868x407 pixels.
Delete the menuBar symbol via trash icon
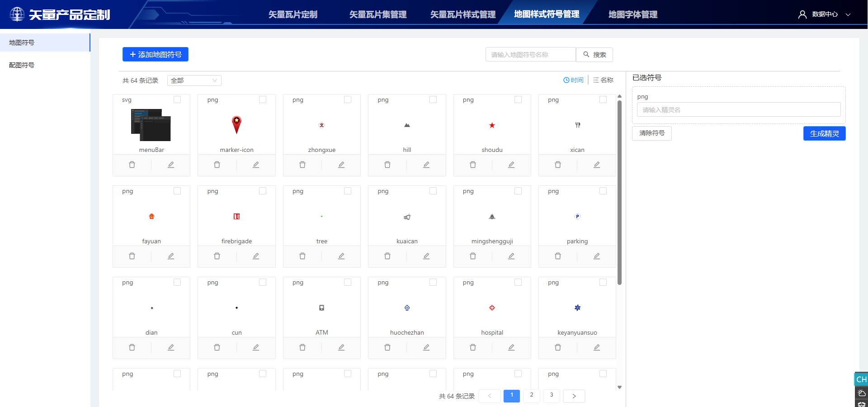click(x=132, y=165)
